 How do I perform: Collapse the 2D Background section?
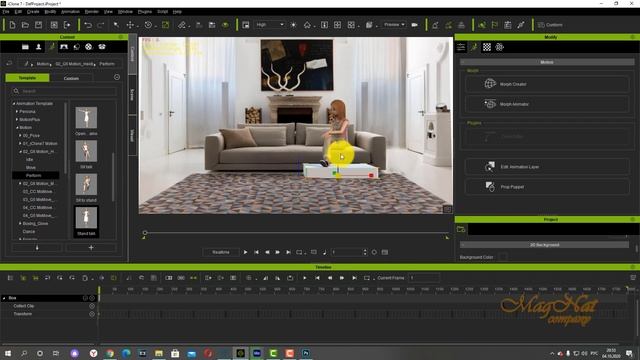(544, 245)
